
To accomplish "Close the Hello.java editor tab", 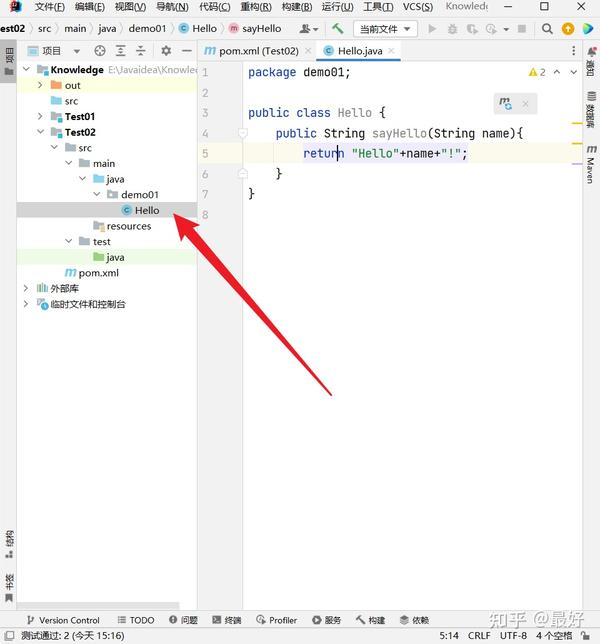I will [x=391, y=51].
